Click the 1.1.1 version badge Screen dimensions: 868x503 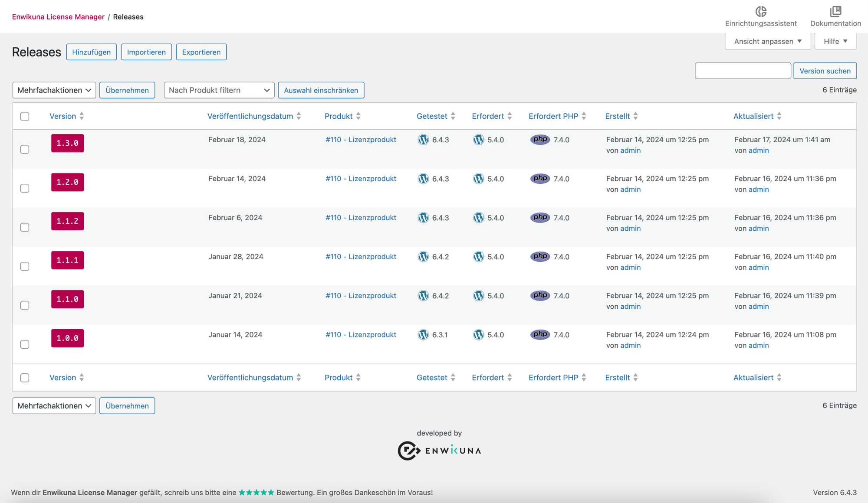pos(67,260)
